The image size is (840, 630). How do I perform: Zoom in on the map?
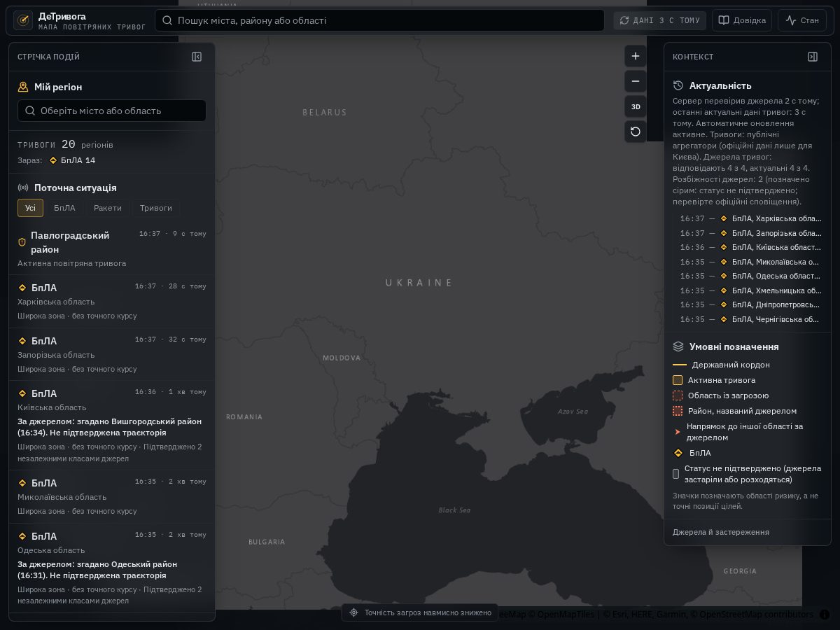click(x=636, y=56)
